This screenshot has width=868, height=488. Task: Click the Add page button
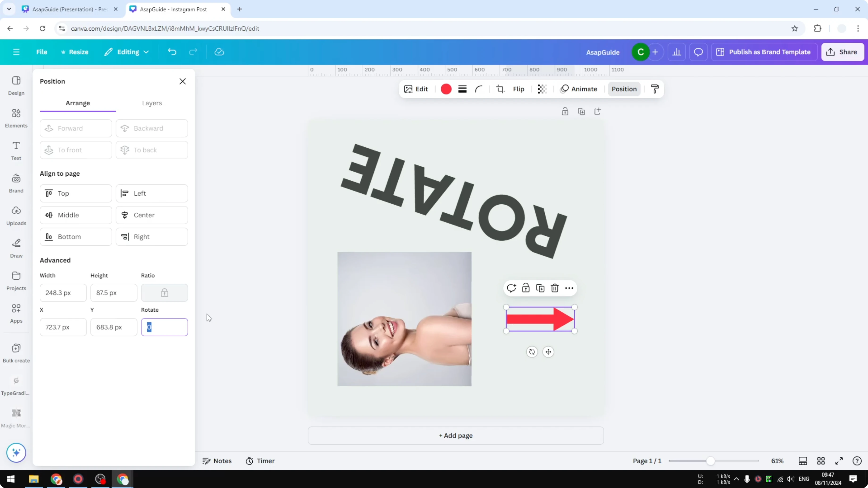[x=455, y=435]
